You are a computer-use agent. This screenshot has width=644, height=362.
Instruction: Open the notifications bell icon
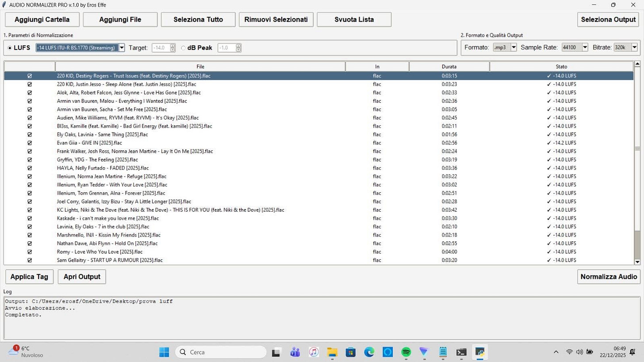coord(633,352)
